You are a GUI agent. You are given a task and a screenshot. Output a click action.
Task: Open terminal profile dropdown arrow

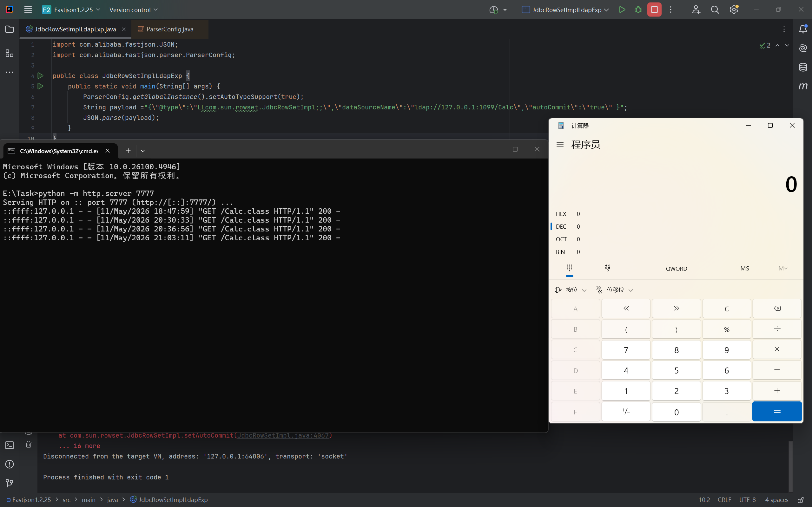[x=142, y=151]
